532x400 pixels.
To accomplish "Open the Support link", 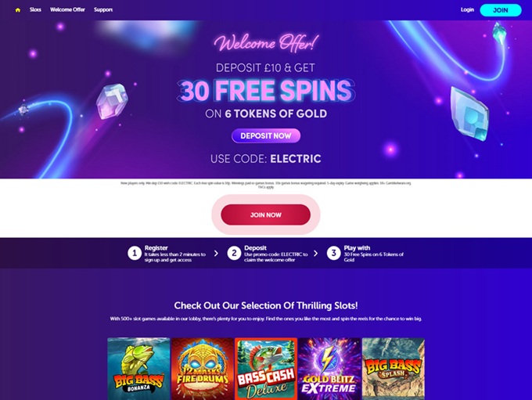I will point(103,9).
